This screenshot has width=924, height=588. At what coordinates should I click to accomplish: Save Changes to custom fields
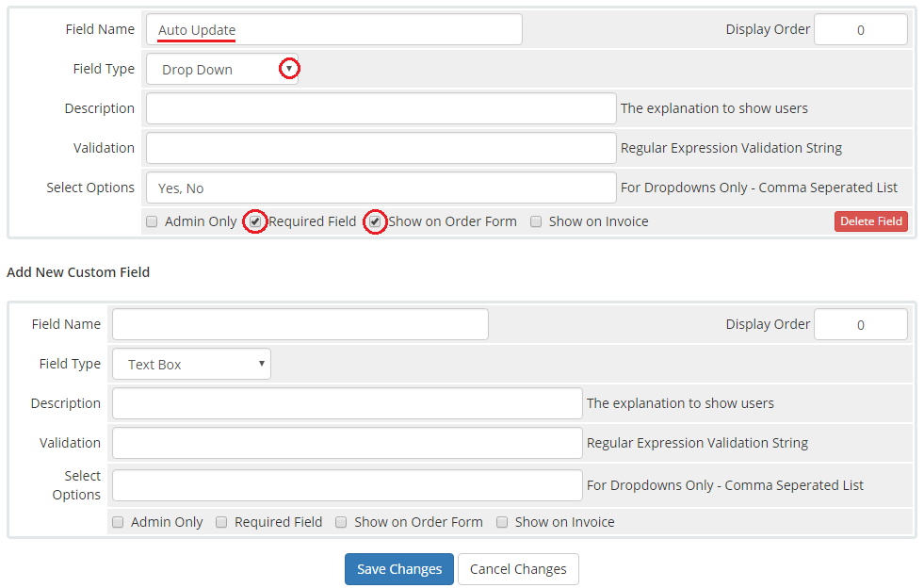click(399, 569)
